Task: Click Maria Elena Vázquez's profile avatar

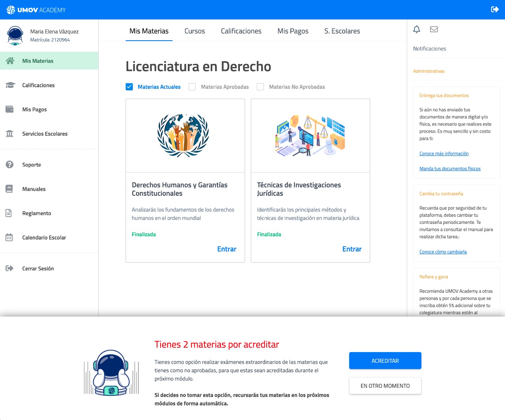Action: [x=15, y=35]
